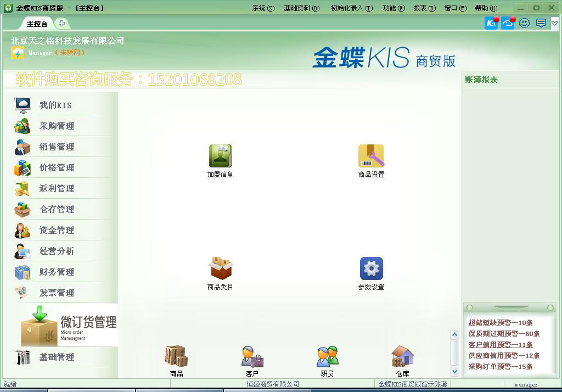
Task: Open 仓存管理 (Inventory Management)
Action: tap(49, 209)
